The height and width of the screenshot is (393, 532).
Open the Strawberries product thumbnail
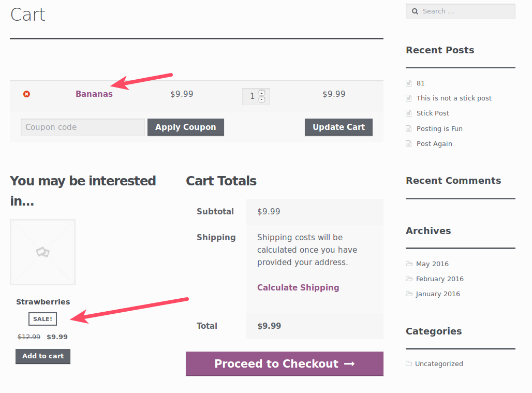point(42,252)
